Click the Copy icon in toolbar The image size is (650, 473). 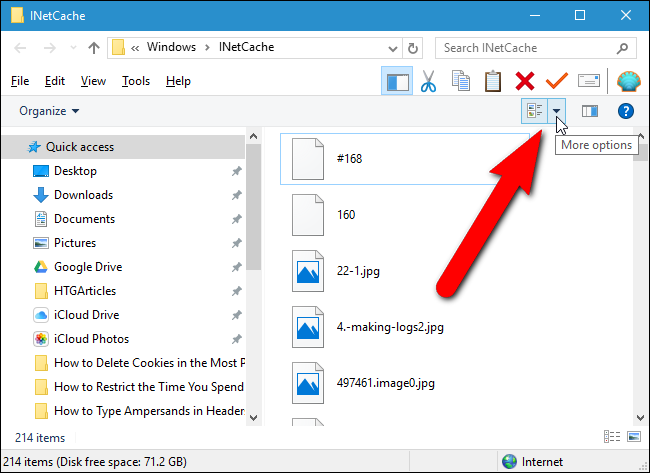(461, 81)
